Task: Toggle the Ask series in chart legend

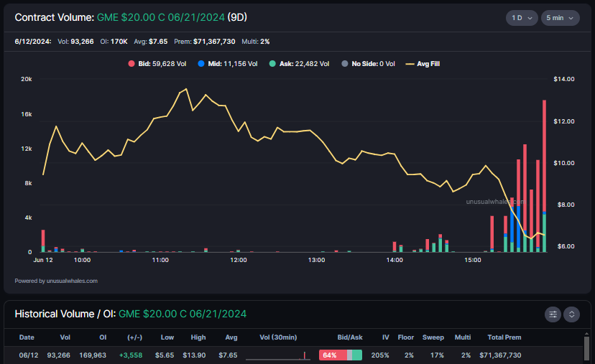Action: tap(300, 64)
